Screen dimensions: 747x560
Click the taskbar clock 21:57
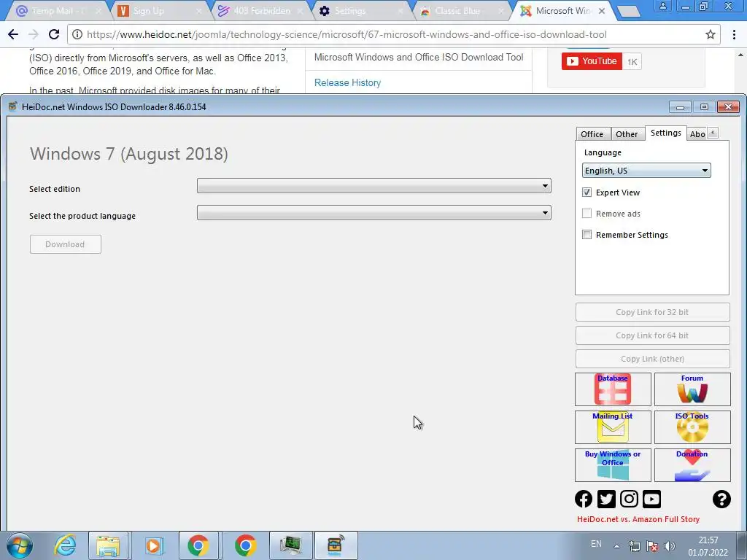pos(708,546)
